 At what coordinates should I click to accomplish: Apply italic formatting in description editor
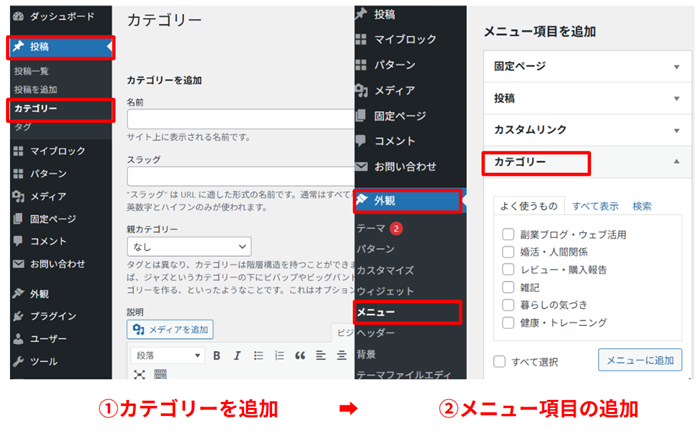click(x=236, y=355)
